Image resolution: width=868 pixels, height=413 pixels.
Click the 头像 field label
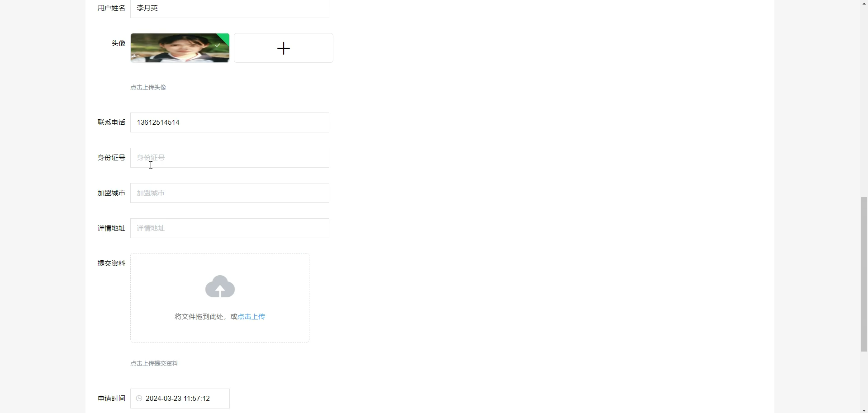119,43
